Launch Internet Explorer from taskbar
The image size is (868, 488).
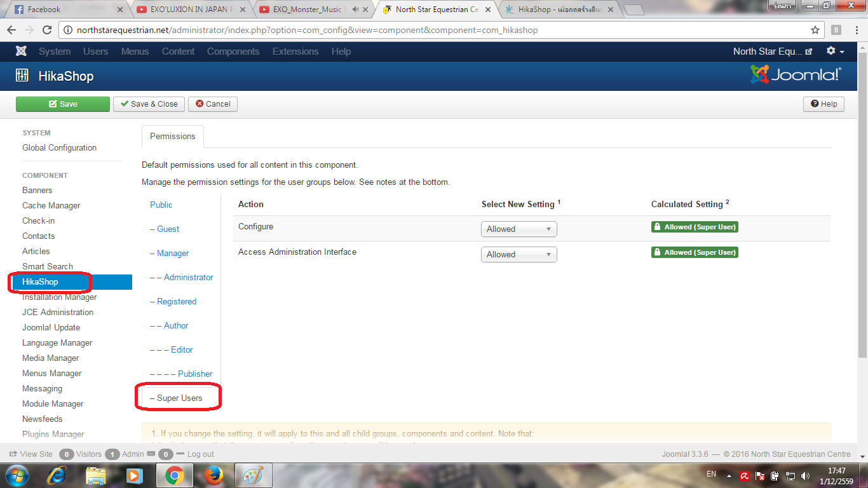pyautogui.click(x=58, y=475)
